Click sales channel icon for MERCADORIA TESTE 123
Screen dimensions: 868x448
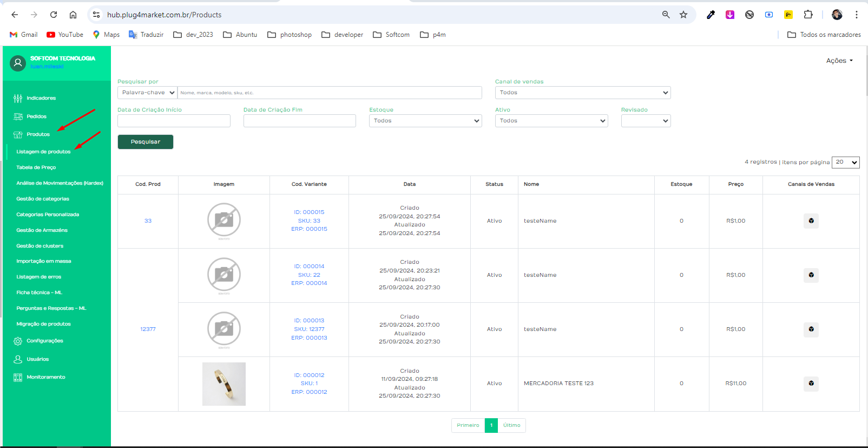coord(811,384)
